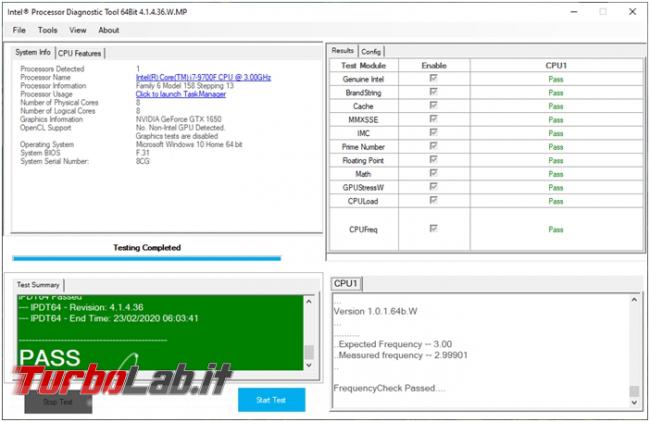Click CPU1 output scroll-up arrow

tap(634, 300)
